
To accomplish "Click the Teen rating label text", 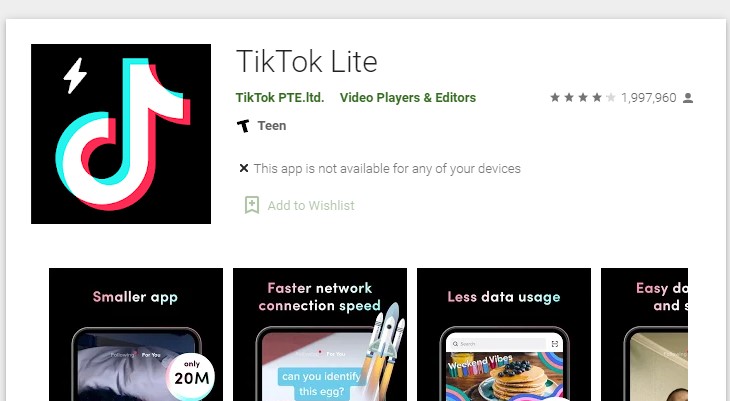I will coord(272,126).
